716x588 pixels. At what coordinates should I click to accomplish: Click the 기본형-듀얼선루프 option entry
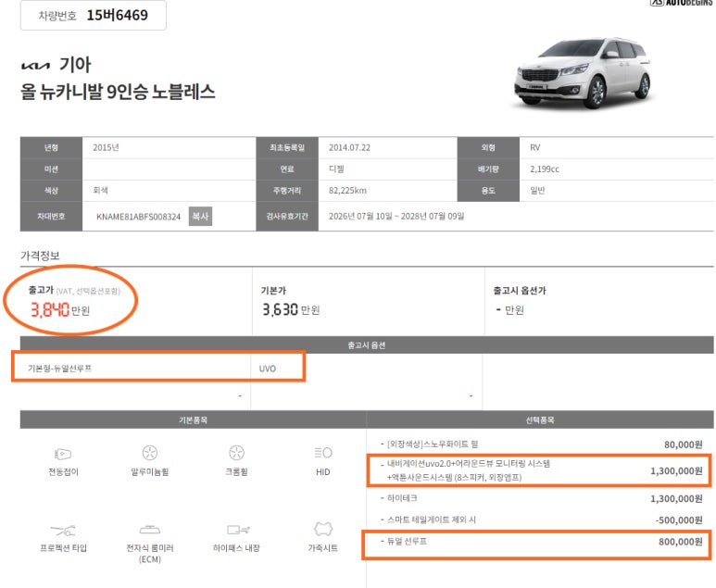(x=59, y=369)
